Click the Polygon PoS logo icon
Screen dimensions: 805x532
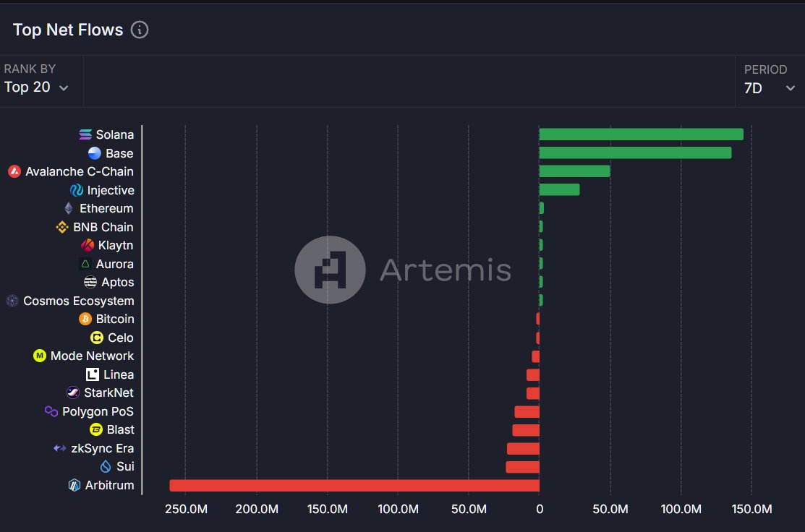pyautogui.click(x=51, y=411)
